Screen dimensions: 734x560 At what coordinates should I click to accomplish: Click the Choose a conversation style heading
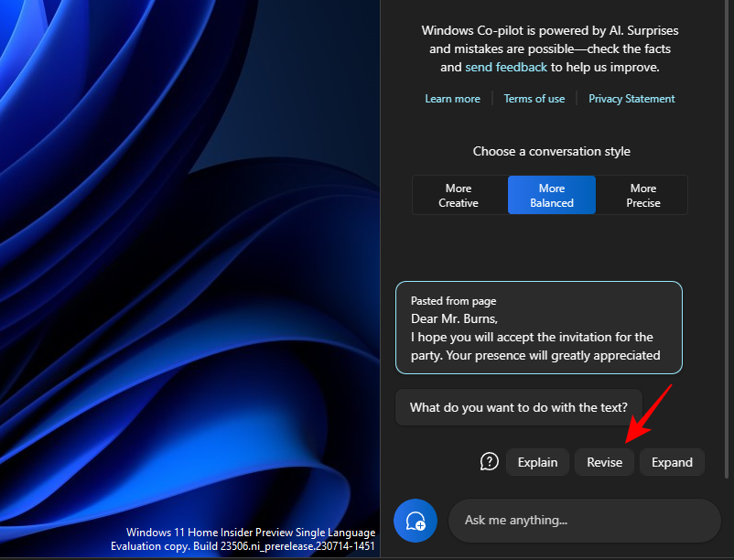tap(551, 151)
